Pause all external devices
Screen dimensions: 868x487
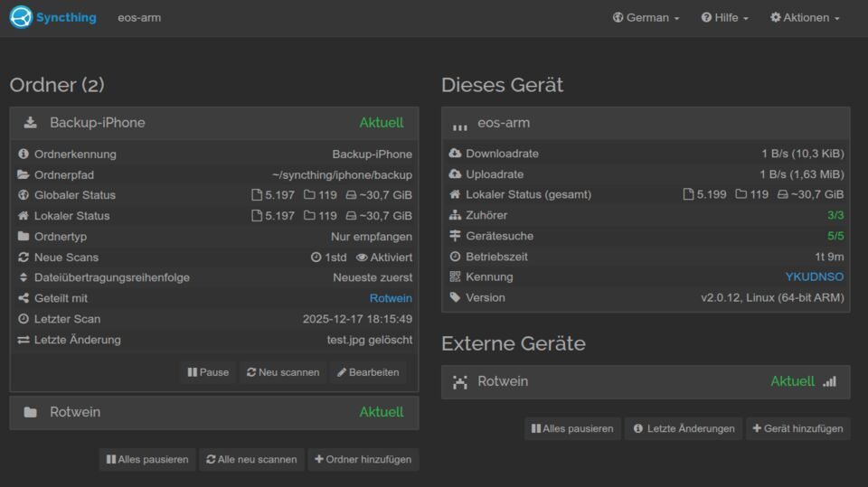click(572, 428)
